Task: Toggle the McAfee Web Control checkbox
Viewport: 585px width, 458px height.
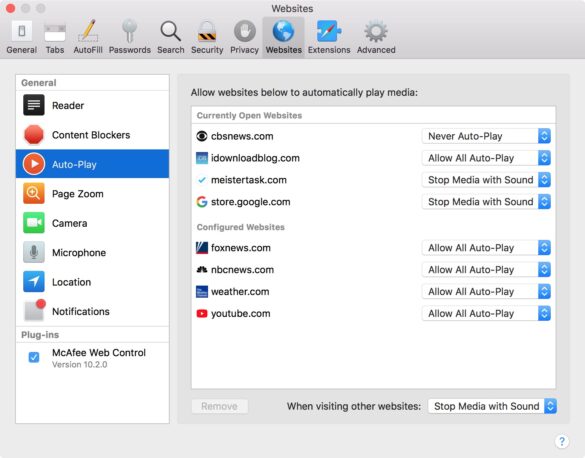Action: (34, 357)
